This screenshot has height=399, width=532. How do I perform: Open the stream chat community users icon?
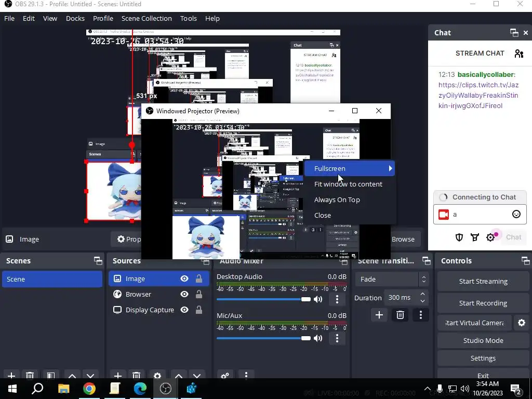pos(519,54)
